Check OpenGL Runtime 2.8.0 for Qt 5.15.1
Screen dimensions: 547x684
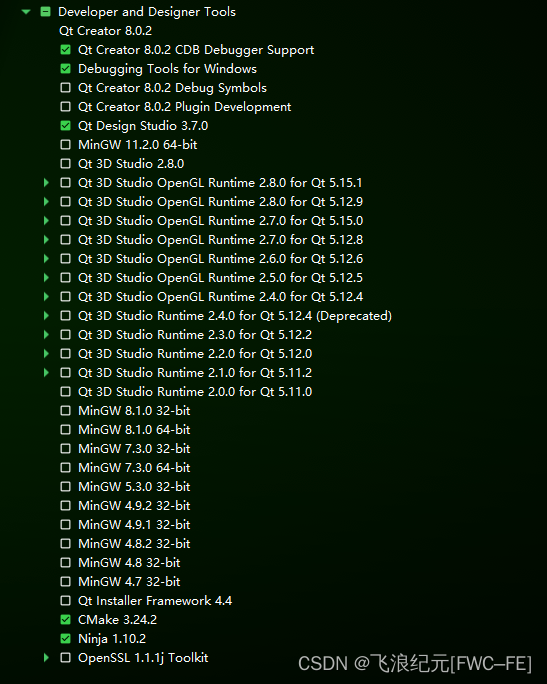point(65,183)
